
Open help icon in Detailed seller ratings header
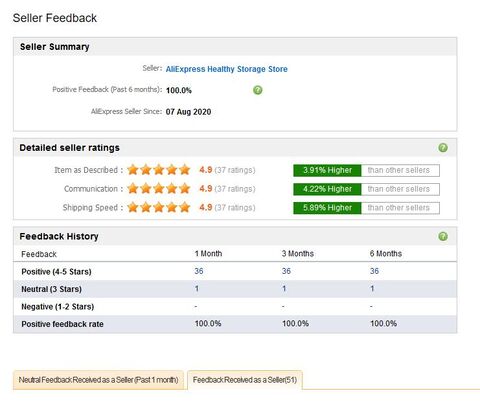443,148
